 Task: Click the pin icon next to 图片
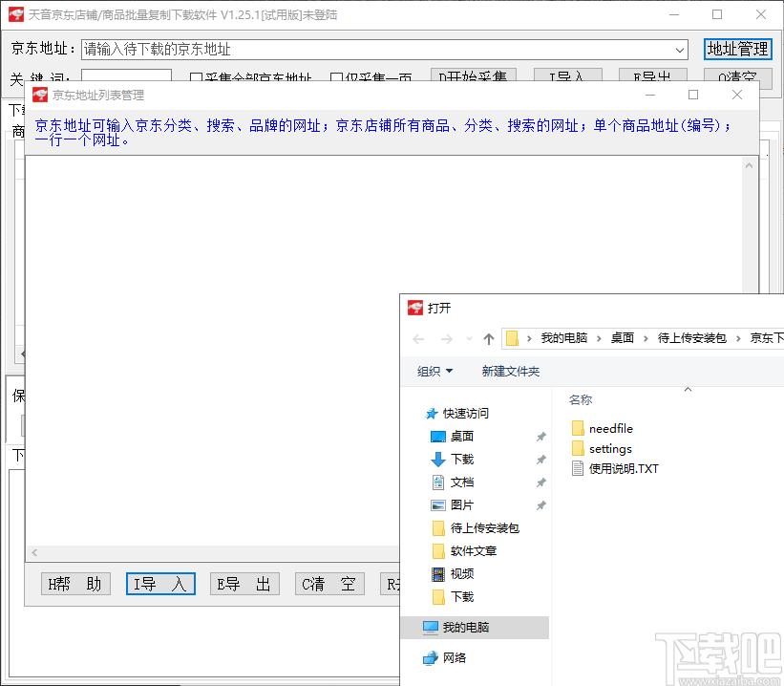541,505
